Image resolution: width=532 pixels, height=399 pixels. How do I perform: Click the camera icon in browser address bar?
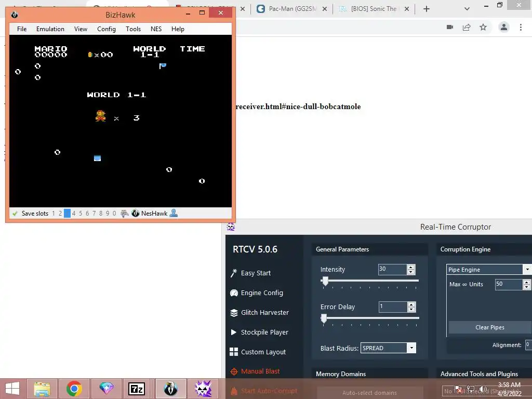pyautogui.click(x=450, y=27)
